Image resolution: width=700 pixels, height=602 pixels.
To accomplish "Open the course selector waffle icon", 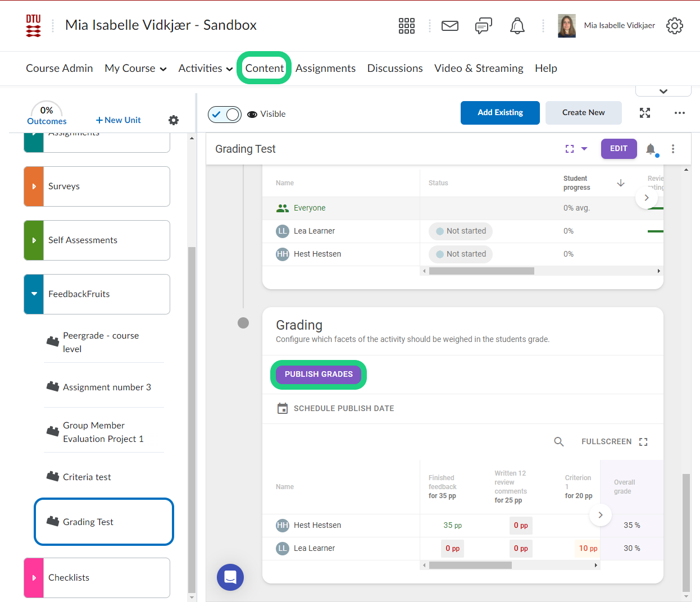I will coord(406,26).
